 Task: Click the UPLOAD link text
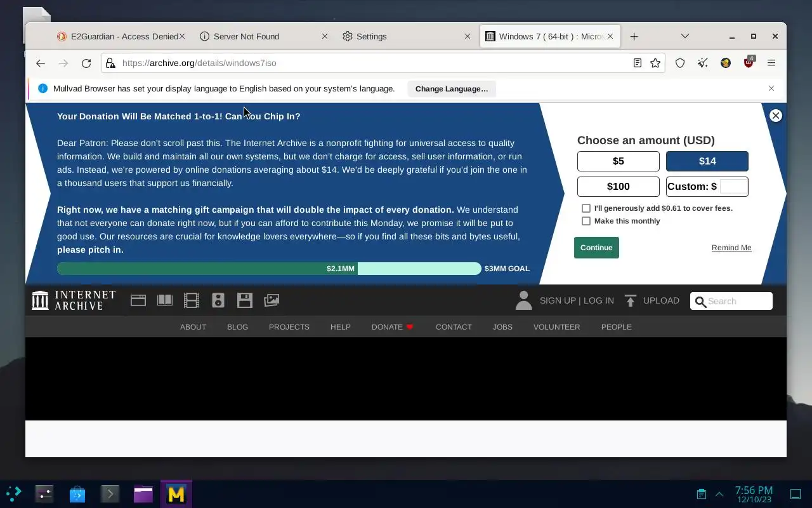coord(661,300)
